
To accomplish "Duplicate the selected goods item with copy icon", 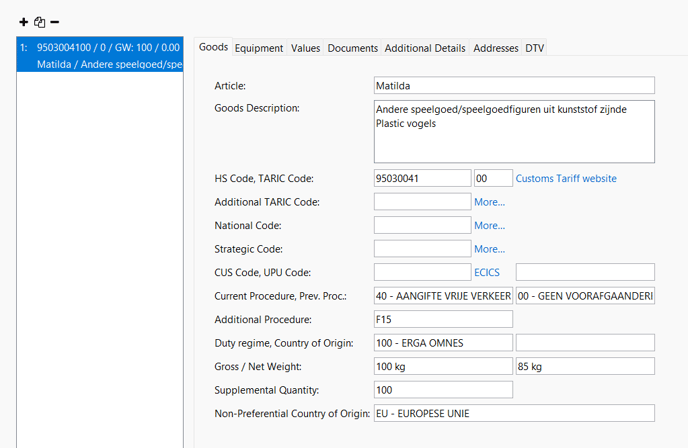I will pyautogui.click(x=39, y=22).
